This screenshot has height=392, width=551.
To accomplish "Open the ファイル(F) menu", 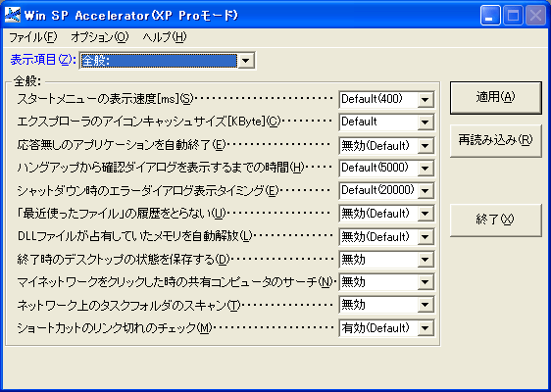I will coord(32,37).
